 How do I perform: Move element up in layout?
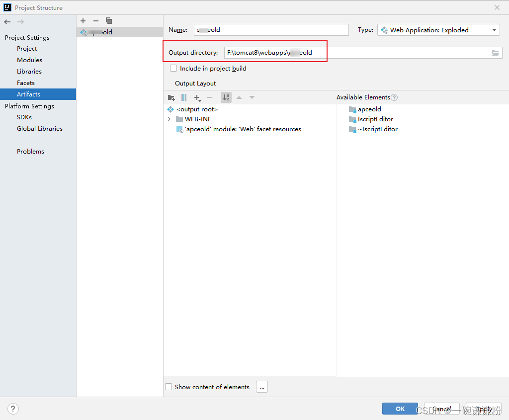tap(239, 97)
